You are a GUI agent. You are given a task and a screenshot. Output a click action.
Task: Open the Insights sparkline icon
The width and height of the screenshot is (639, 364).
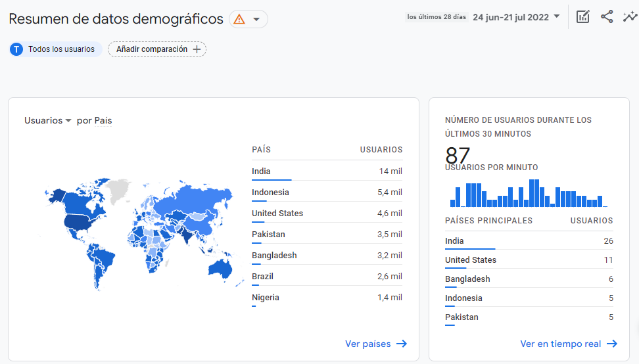[630, 17]
